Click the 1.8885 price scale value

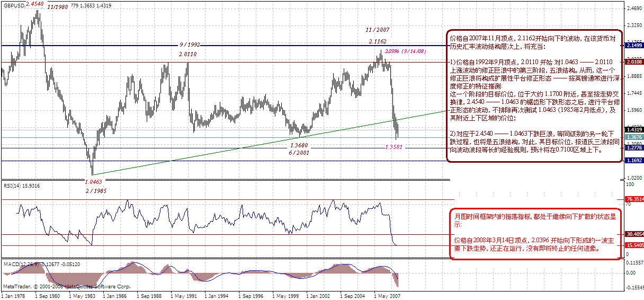[x=634, y=76]
